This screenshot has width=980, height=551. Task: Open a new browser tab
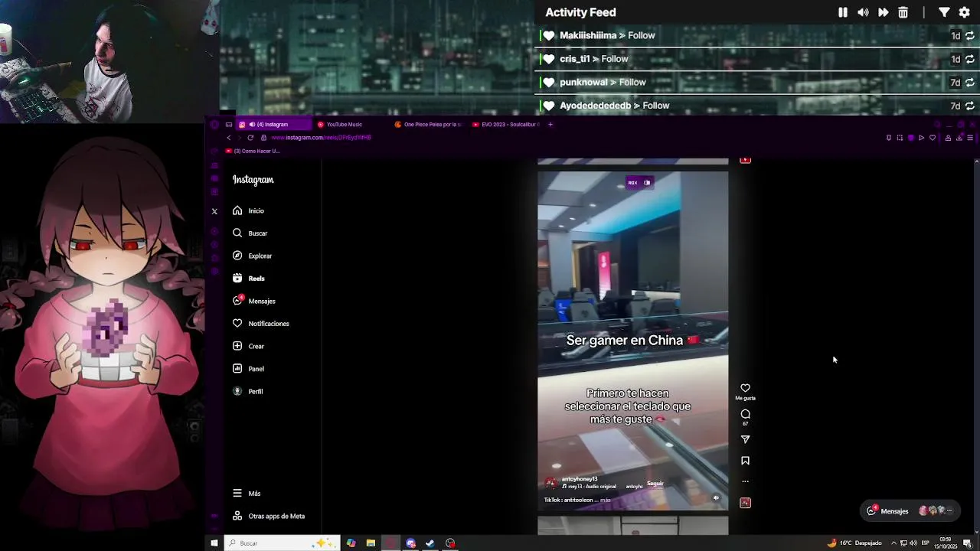click(x=550, y=124)
